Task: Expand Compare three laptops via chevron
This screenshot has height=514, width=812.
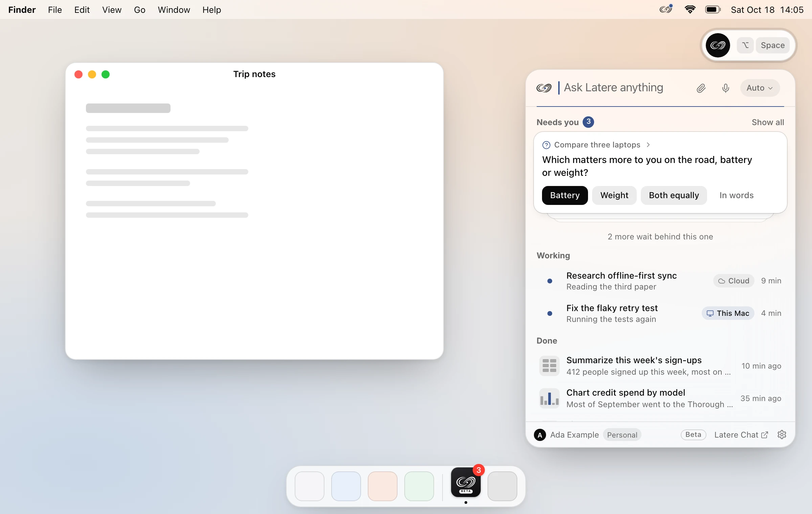Action: [x=648, y=145]
